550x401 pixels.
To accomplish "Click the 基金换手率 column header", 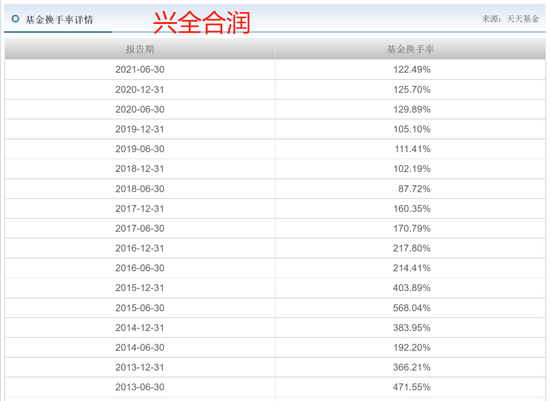I will 410,49.
